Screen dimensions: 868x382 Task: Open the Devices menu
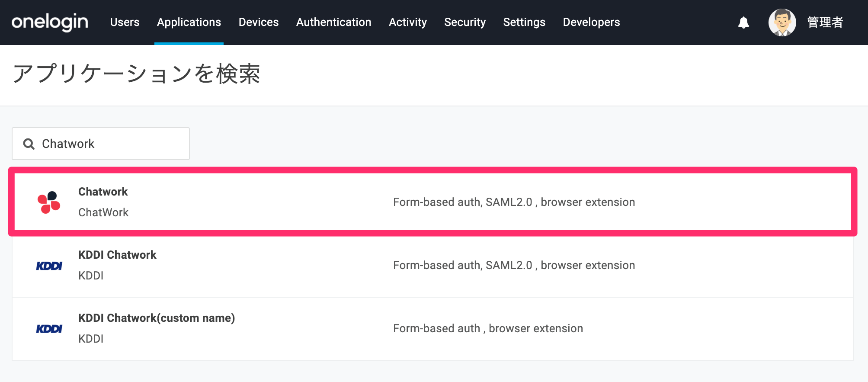point(259,22)
